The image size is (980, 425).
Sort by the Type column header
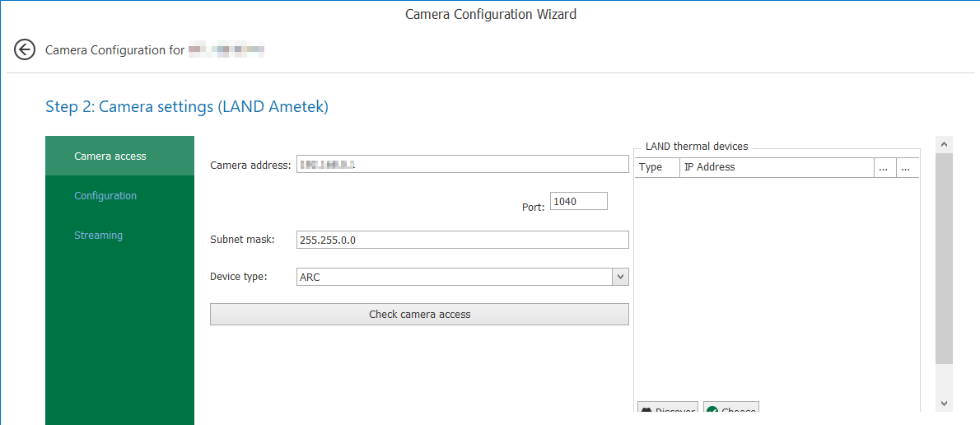[x=657, y=167]
